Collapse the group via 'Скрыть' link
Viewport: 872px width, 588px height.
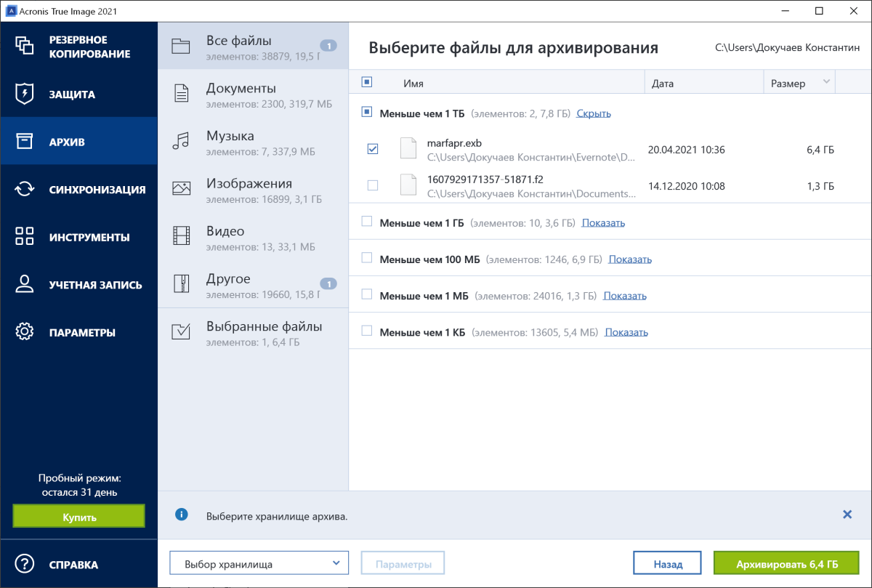pos(594,113)
